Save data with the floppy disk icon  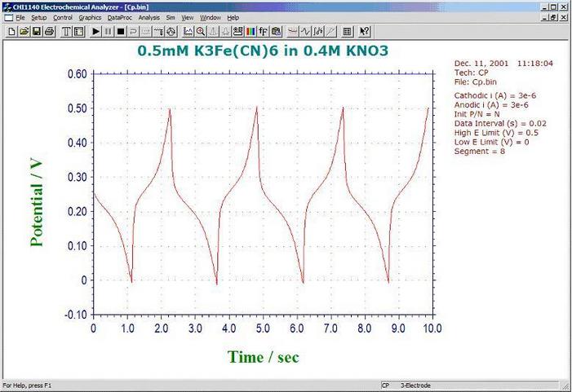(x=37, y=32)
